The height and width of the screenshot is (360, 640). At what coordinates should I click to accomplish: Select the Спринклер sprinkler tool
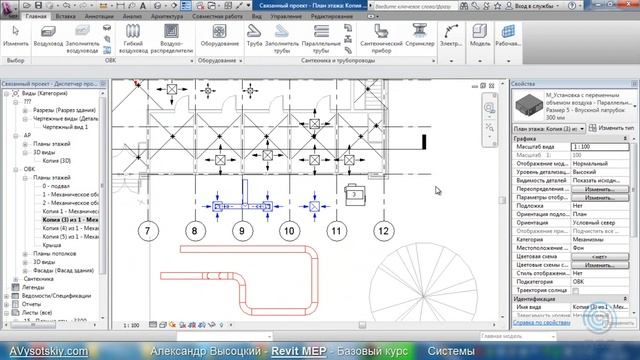[420, 36]
